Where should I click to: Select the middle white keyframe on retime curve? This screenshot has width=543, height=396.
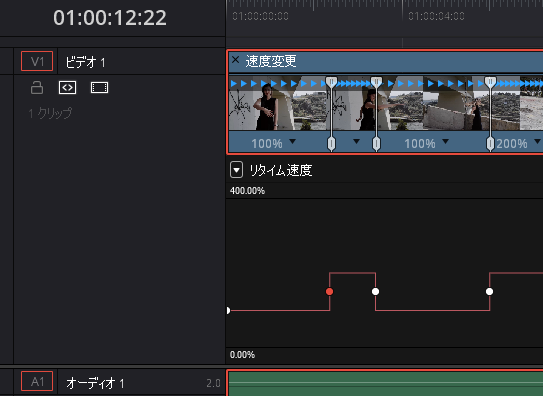(375, 291)
